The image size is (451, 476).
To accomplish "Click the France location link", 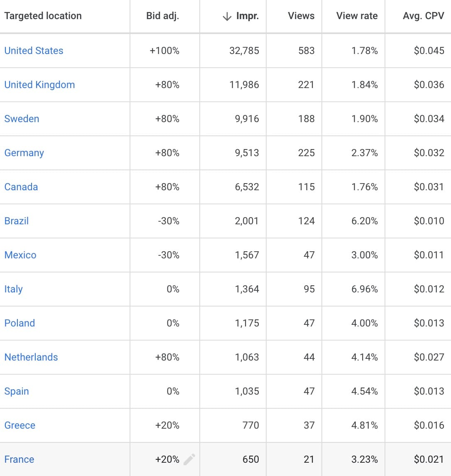I will 19,459.
